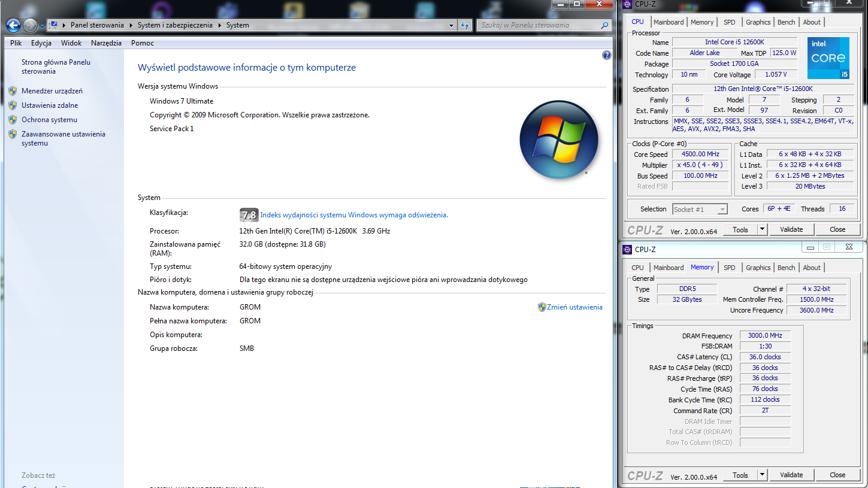Screen dimensions: 868x488
Task: Click the computer icon in address bar
Action: (53, 25)
